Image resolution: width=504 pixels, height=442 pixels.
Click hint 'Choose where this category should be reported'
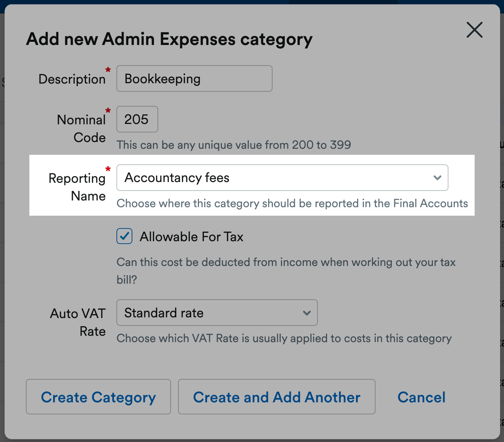[292, 203]
